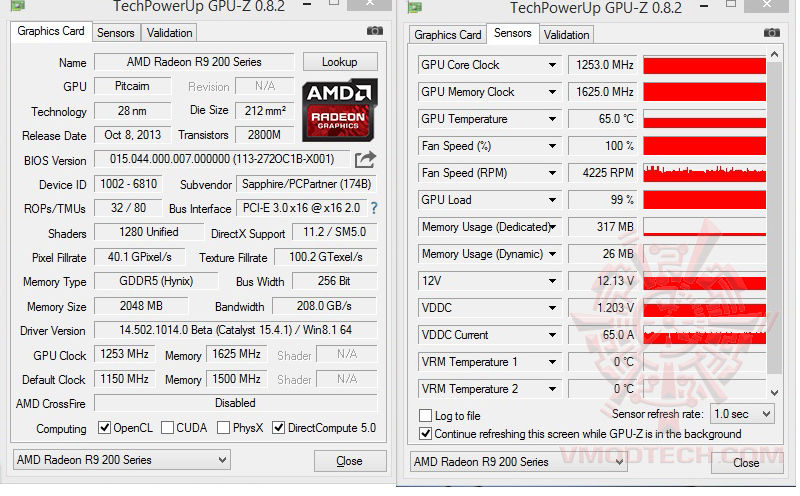Click the sensor list vertical scrollbar
The height and width of the screenshot is (496, 800).
click(773, 220)
